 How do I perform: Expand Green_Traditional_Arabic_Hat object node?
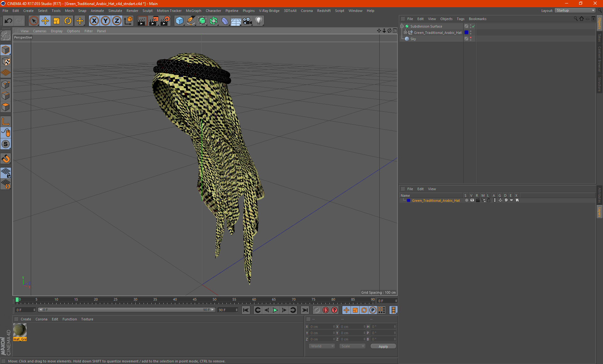click(x=405, y=32)
